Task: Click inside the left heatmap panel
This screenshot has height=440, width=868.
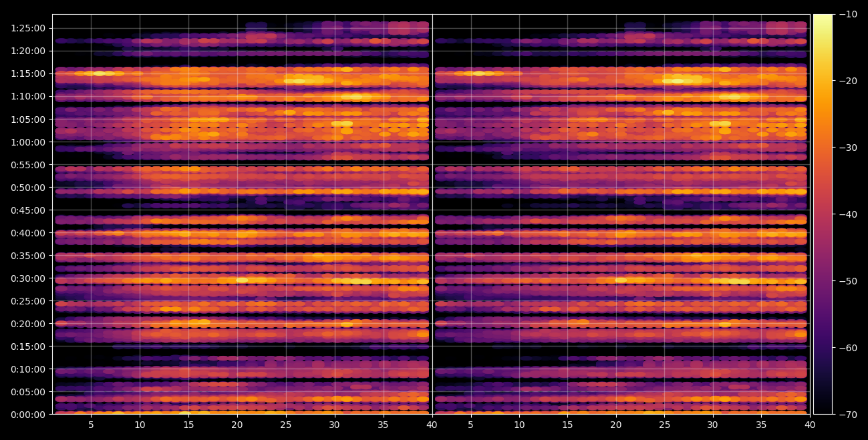Action: (x=242, y=214)
